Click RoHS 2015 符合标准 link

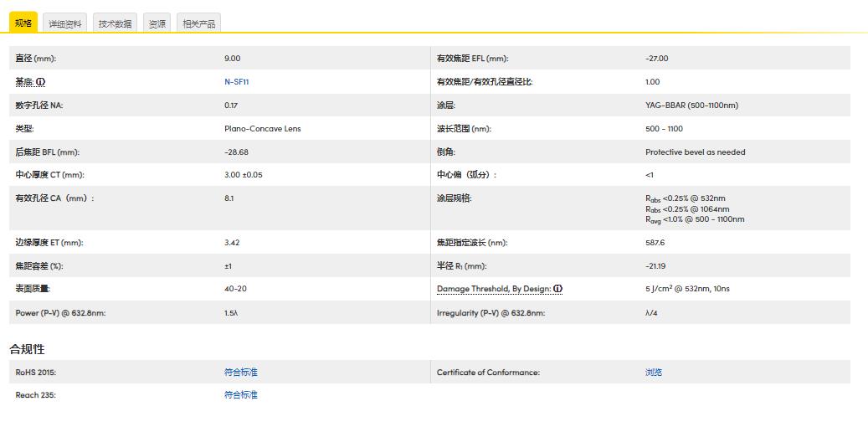(241, 373)
